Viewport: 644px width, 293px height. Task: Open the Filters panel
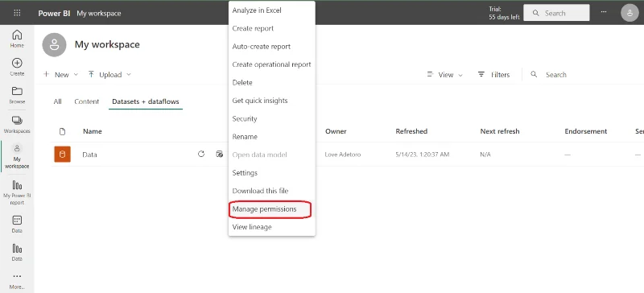pyautogui.click(x=493, y=75)
